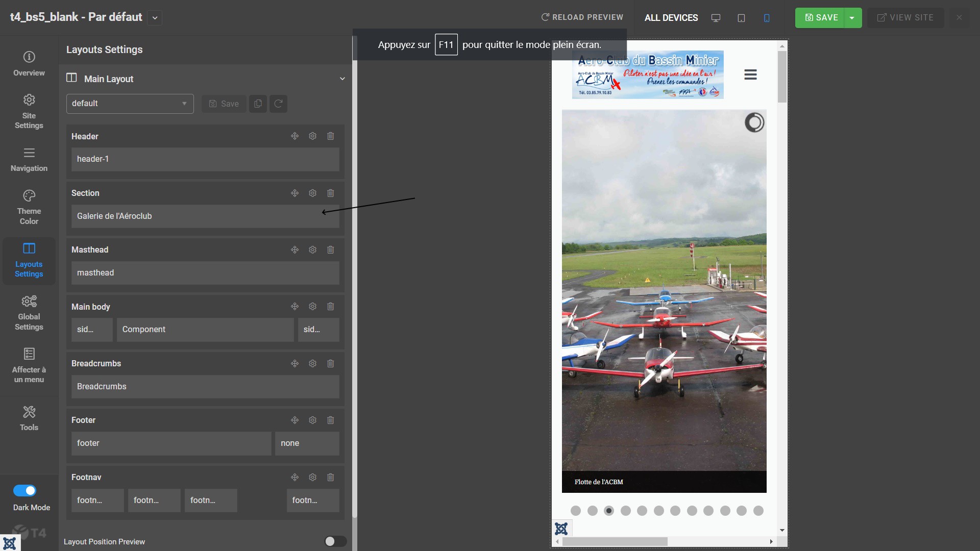
Task: Go to Global Settings sidebar item
Action: (x=29, y=313)
